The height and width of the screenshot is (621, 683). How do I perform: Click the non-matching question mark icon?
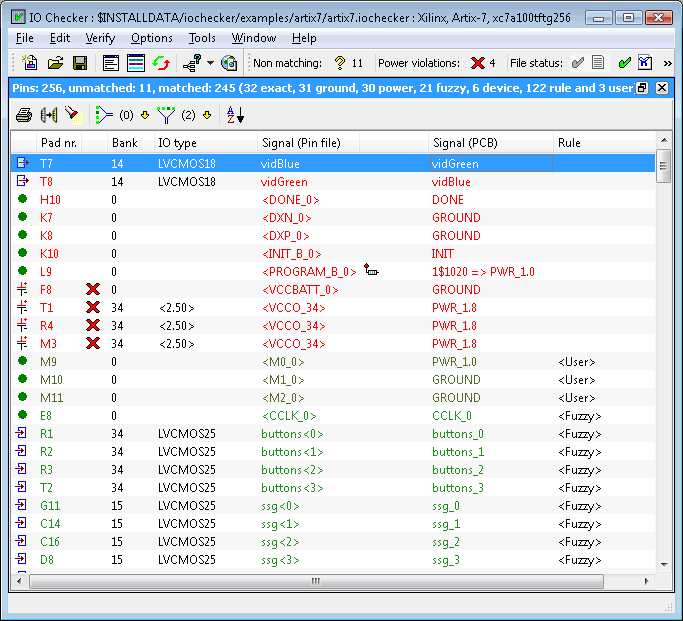point(340,63)
